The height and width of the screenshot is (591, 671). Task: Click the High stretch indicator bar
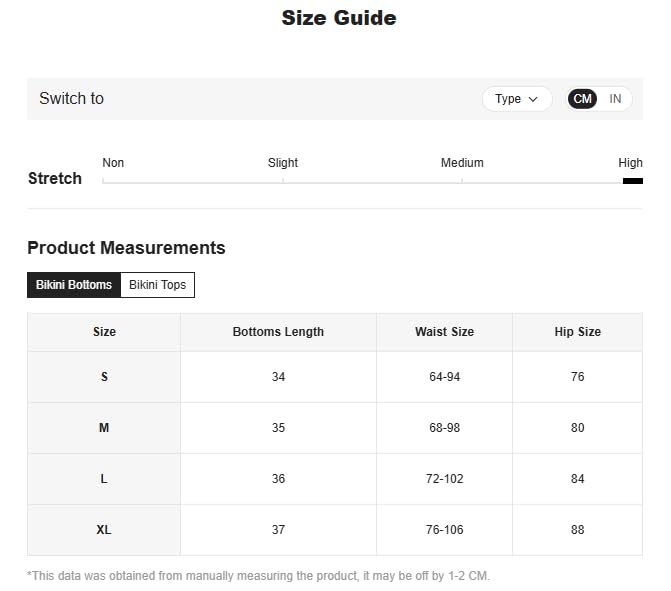pos(632,181)
